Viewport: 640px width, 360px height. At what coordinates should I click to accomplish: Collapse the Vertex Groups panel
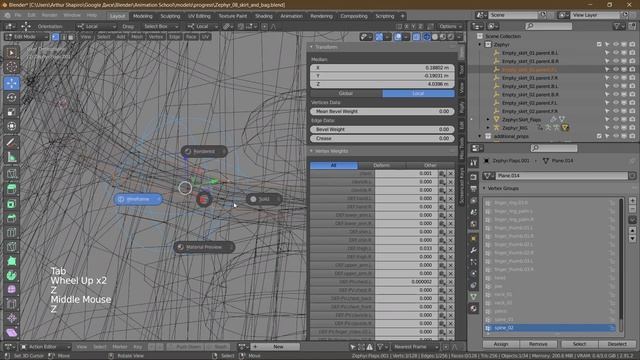click(484, 189)
